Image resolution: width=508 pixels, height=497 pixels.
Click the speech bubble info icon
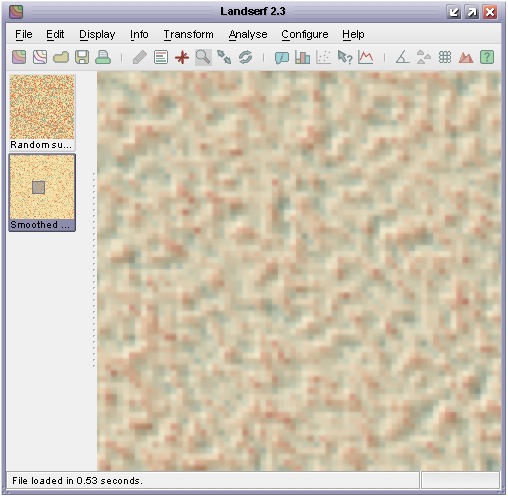pyautogui.click(x=282, y=57)
